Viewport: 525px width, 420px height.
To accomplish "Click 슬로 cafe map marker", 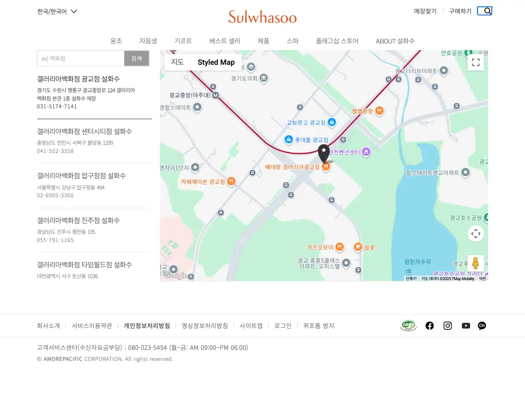I will click(x=358, y=247).
